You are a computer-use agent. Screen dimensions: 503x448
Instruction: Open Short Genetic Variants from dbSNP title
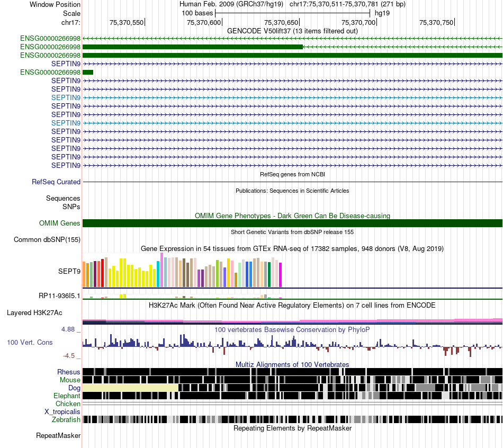pos(292,232)
